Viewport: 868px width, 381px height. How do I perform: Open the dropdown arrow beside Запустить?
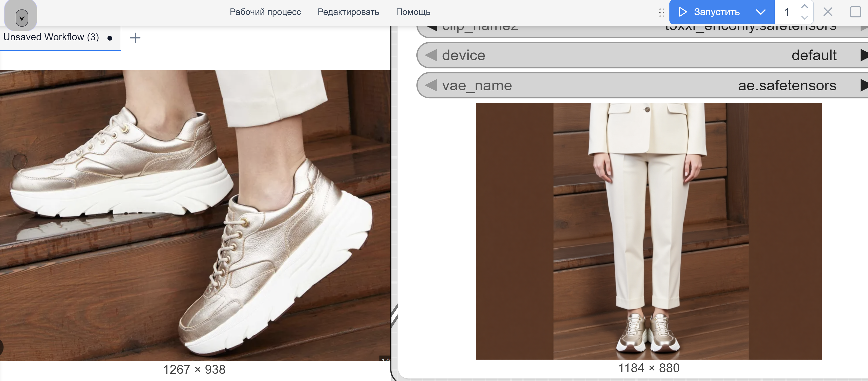point(760,12)
